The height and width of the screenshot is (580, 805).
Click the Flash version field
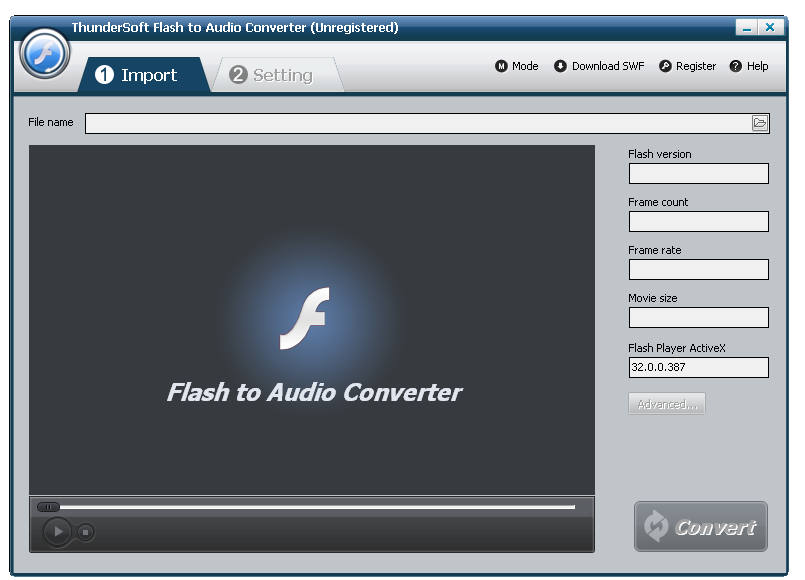pyautogui.click(x=698, y=173)
